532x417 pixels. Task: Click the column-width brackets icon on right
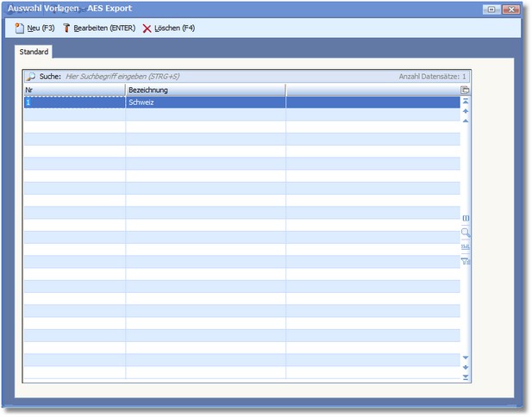click(466, 219)
